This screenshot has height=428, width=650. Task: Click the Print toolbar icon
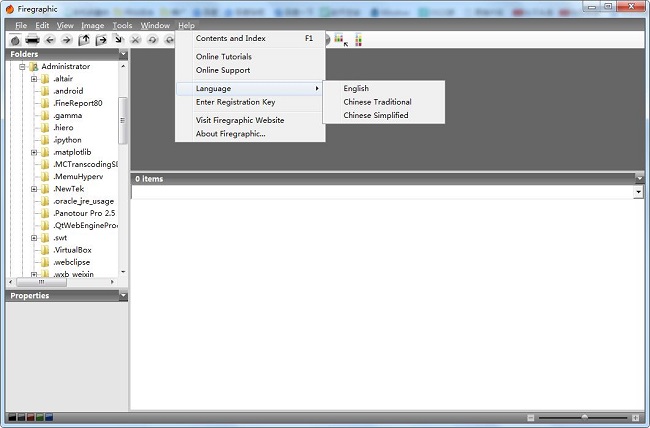[x=32, y=40]
